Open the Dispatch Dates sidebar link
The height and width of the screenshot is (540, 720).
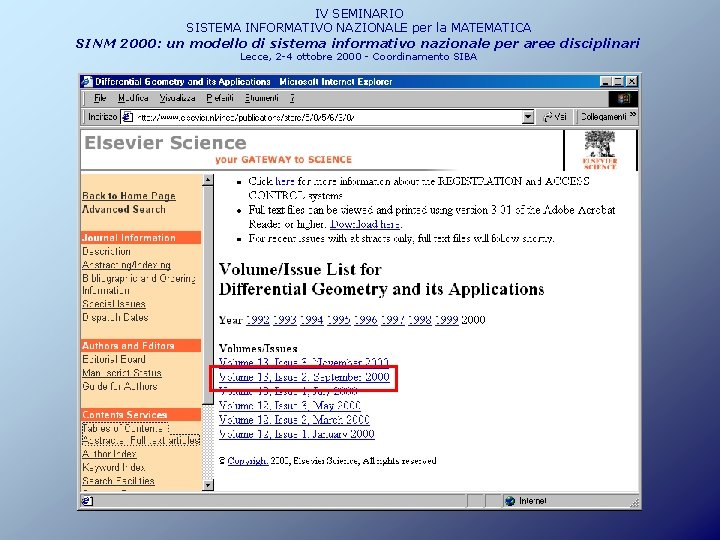(x=115, y=317)
